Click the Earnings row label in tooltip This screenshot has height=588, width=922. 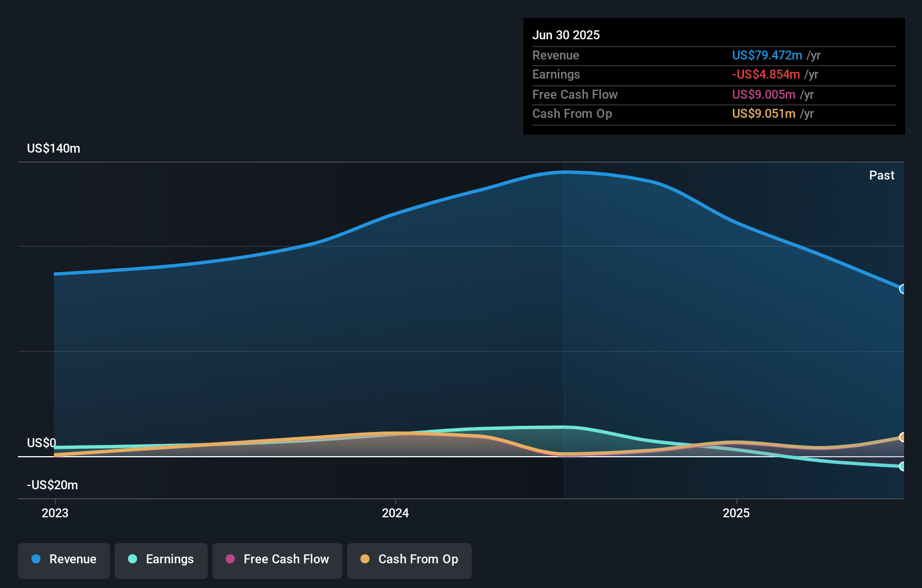556,74
